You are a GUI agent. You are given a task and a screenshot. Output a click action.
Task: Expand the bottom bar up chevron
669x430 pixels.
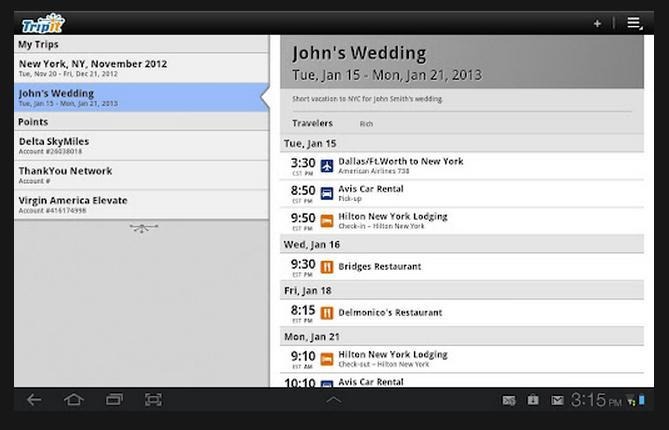tap(334, 400)
